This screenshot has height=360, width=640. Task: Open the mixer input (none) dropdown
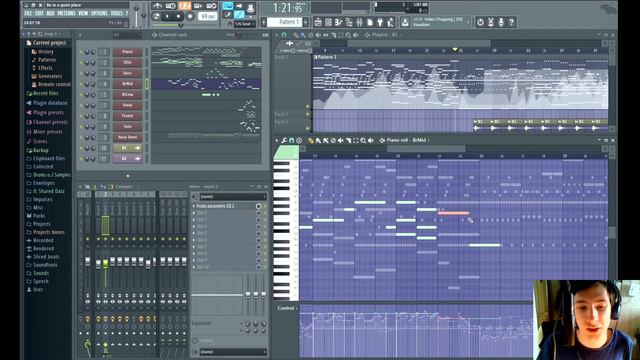point(233,197)
